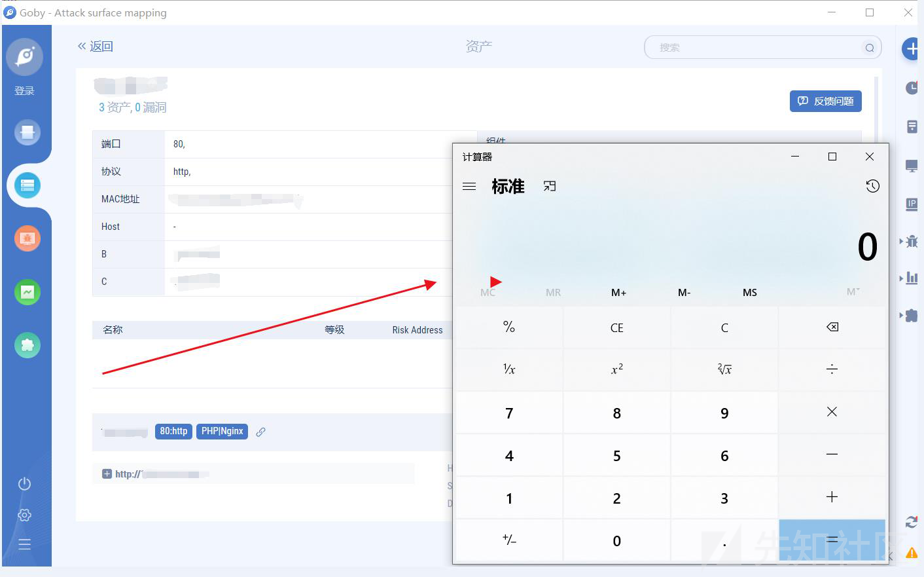Viewport: 924px width, 577px height.
Task: Click MS memory store in calculator
Action: click(x=750, y=293)
